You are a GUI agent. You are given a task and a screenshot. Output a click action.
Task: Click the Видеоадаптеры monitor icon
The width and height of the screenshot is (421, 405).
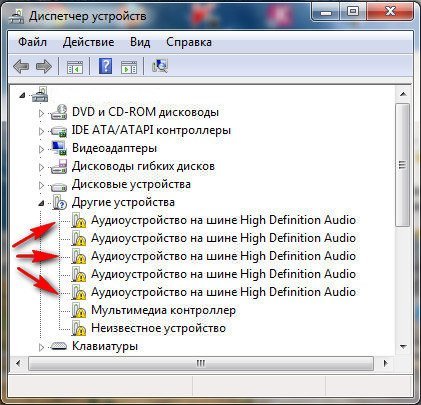(x=59, y=148)
